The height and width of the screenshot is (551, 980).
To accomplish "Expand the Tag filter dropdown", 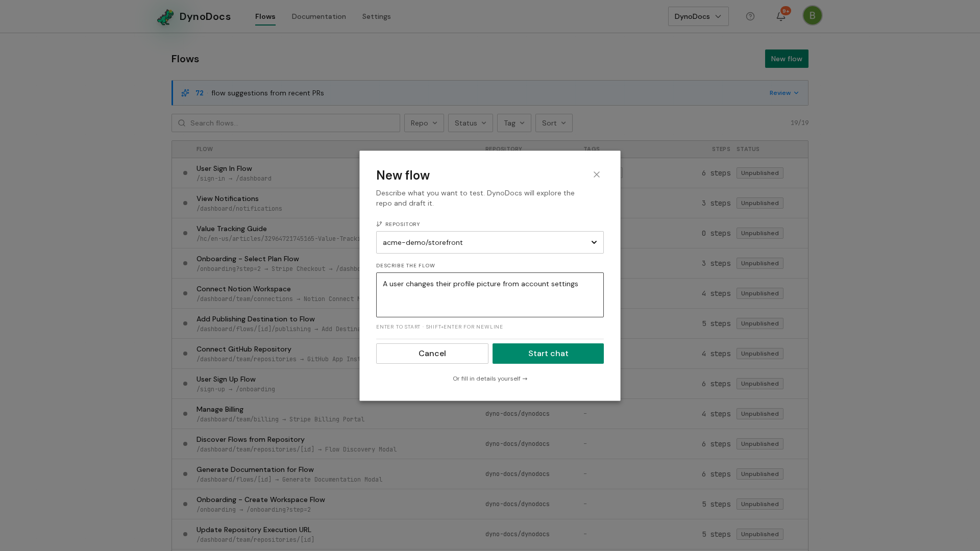I will point(514,123).
